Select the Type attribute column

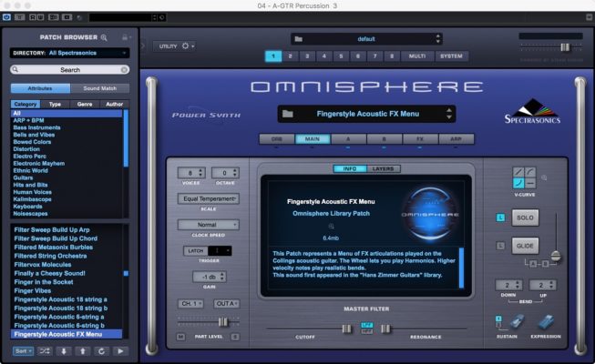tap(55, 104)
